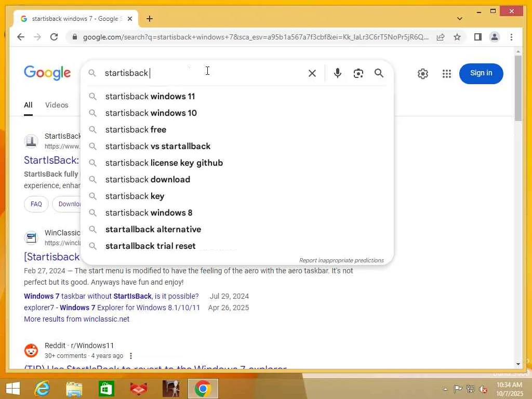
Task: Select suggestion startisback license key github
Action: (237, 163)
